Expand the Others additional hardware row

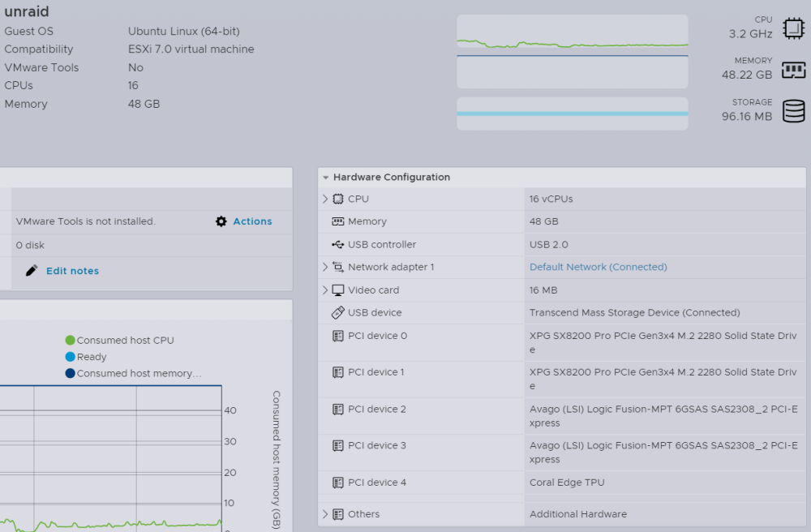pos(325,514)
